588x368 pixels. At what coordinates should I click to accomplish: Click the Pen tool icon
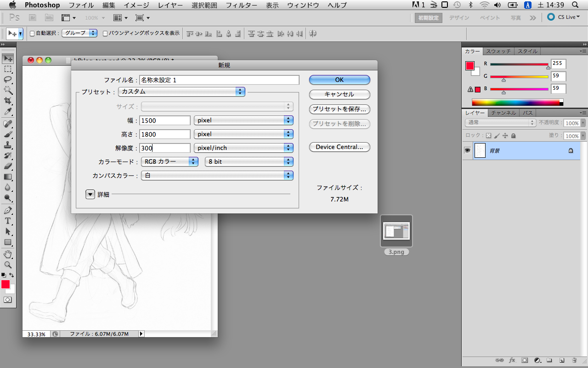pyautogui.click(x=8, y=210)
